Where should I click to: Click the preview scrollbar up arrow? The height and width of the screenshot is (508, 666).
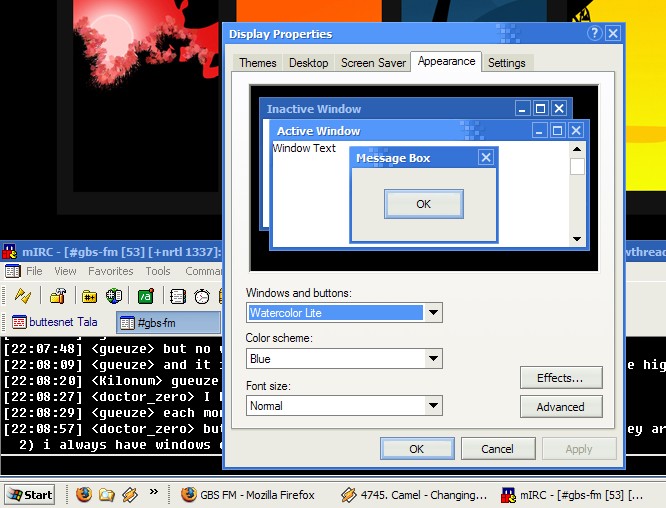point(577,149)
